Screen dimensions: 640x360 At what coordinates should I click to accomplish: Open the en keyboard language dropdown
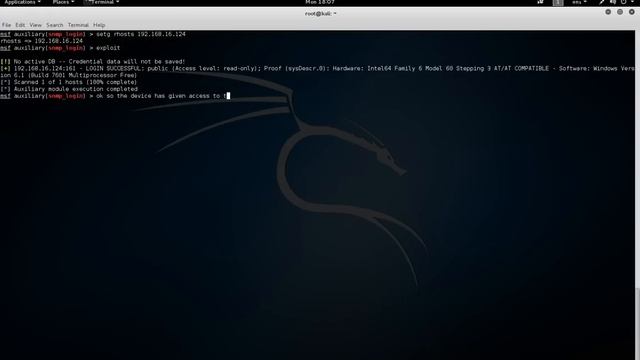[579, 2]
